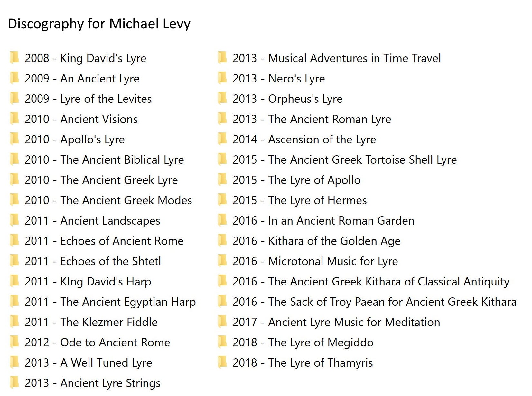The image size is (532, 396).
Task: Open 2011 - The Klezmer Fiddle entry
Action: pyautogui.click(x=91, y=322)
